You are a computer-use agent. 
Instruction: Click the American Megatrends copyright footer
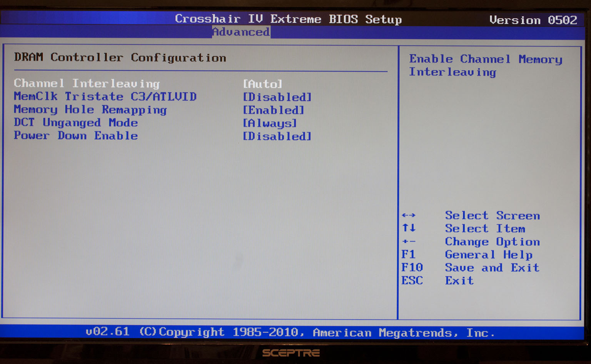(317, 332)
